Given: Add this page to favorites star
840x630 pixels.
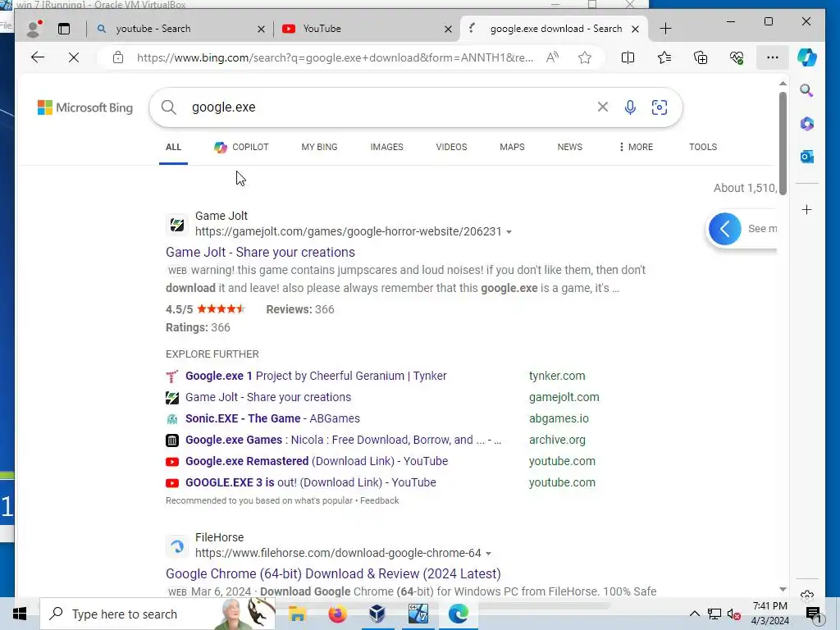Looking at the screenshot, I should tap(584, 57).
